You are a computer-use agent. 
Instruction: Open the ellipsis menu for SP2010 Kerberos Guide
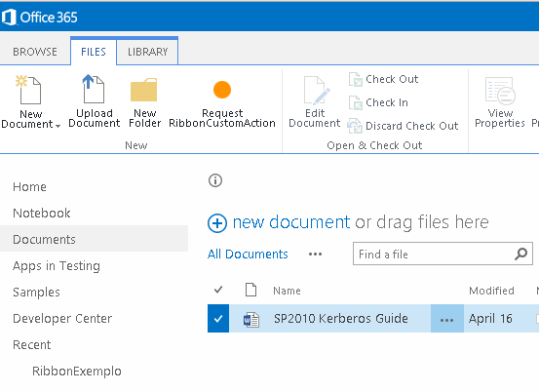(x=446, y=319)
